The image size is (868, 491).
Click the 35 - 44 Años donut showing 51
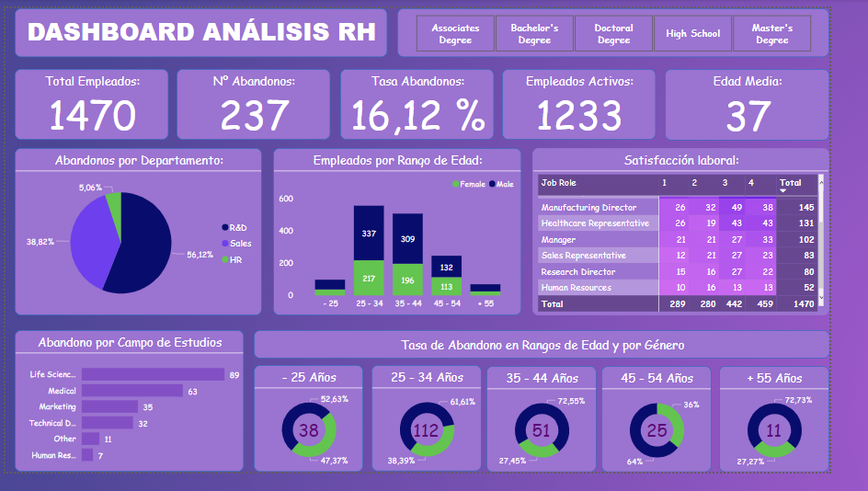[x=542, y=430]
